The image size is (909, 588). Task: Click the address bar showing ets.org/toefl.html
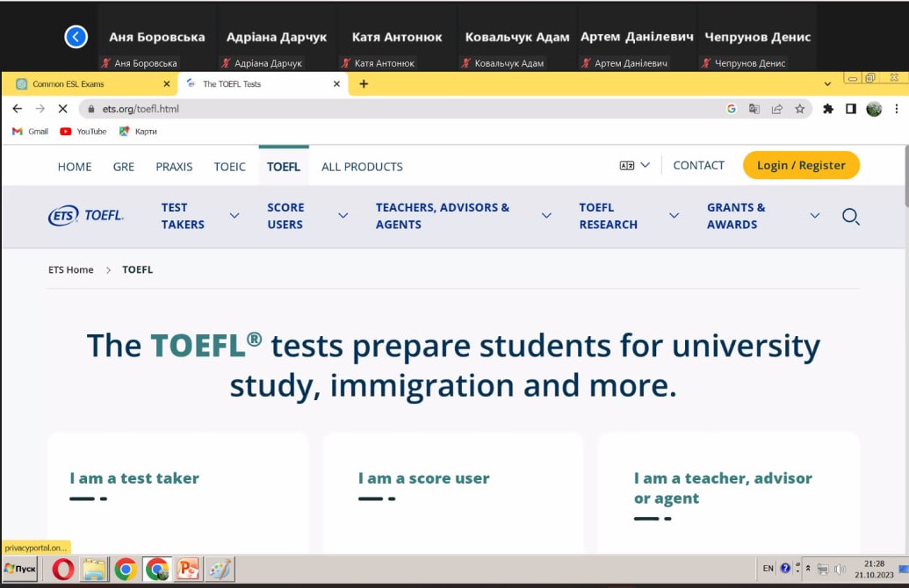pos(395,109)
